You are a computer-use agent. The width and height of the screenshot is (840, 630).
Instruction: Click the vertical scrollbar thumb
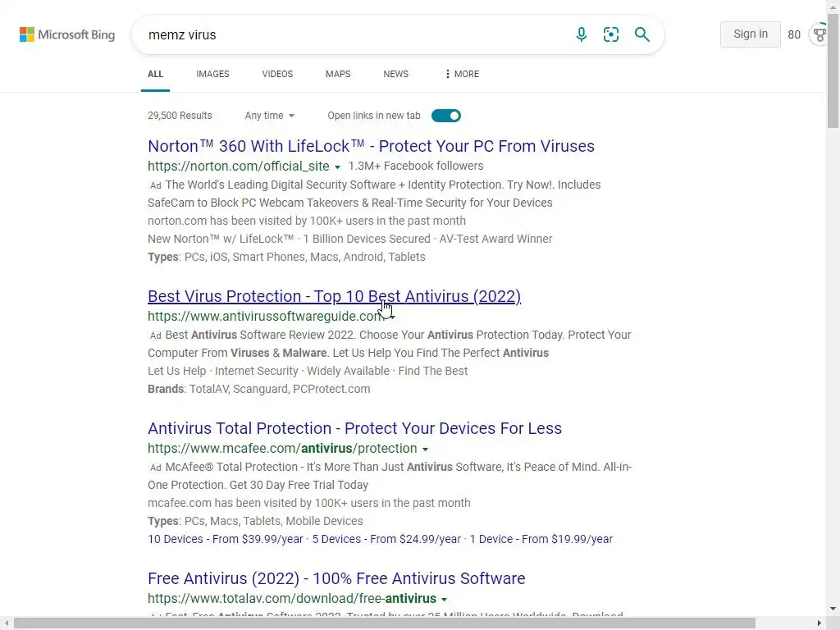coord(833,70)
